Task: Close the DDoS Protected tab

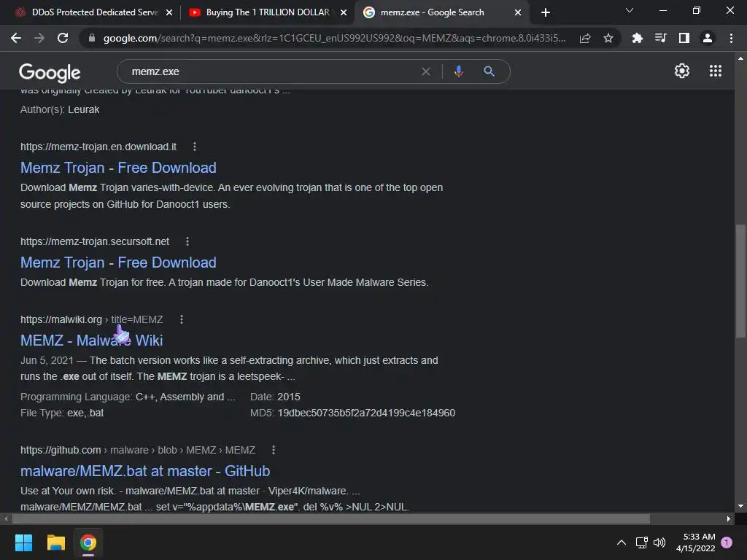Action: coord(169,12)
